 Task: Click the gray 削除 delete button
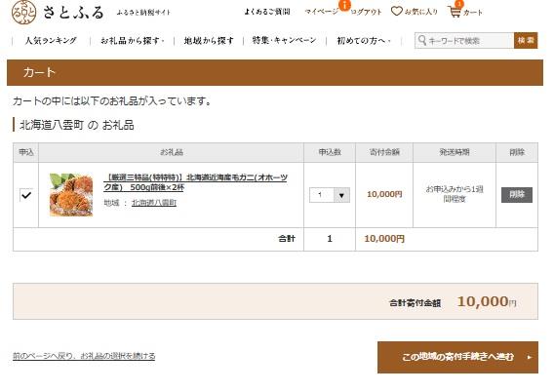(517, 195)
